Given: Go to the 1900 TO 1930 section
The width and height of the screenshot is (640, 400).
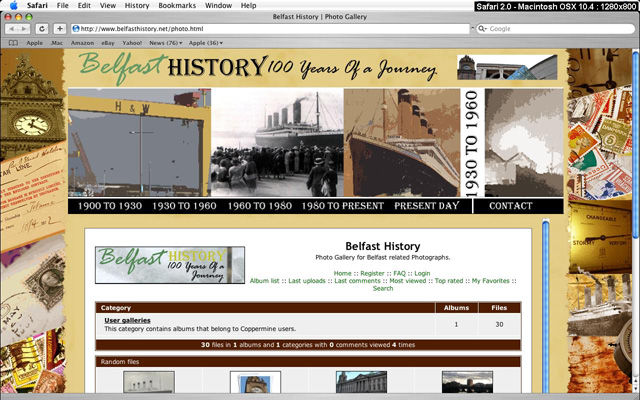Looking at the screenshot, I should [110, 206].
